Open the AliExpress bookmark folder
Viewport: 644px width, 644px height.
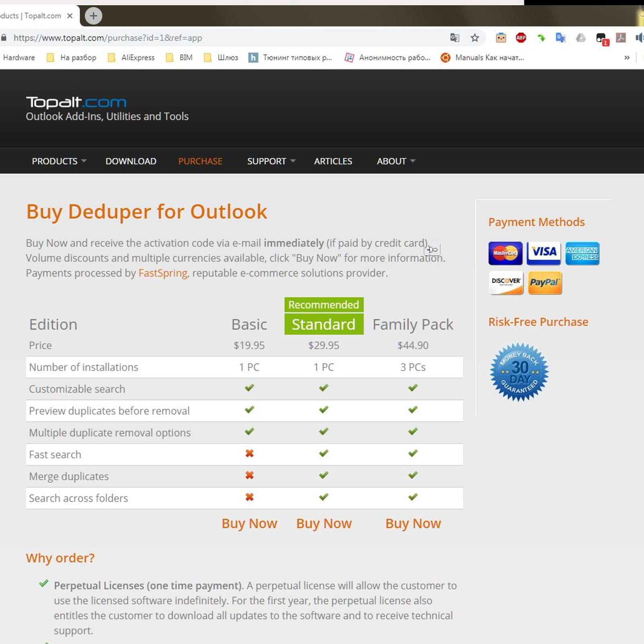point(131,58)
